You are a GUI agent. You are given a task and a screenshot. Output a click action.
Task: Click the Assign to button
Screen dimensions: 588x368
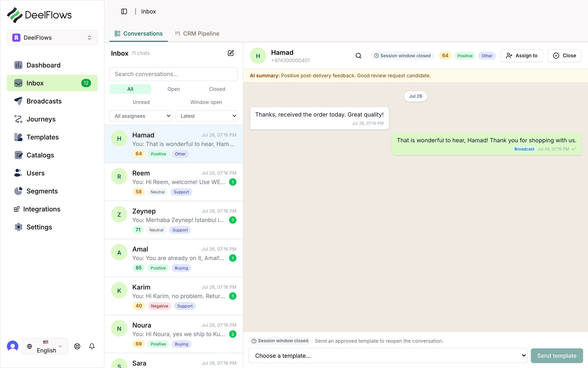click(x=522, y=56)
